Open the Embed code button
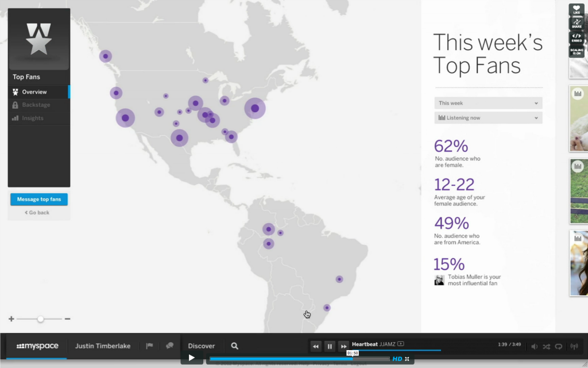The image size is (588, 368). point(577,37)
